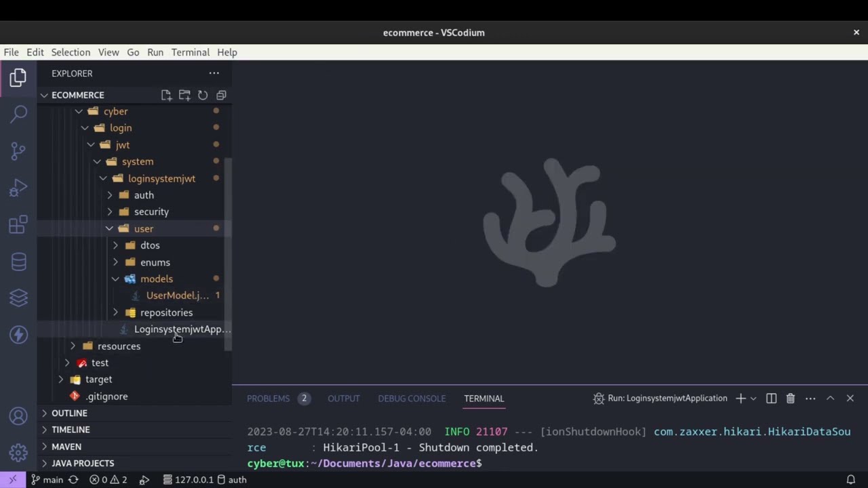
Task: Collapse all folders in Explorer
Action: click(221, 95)
